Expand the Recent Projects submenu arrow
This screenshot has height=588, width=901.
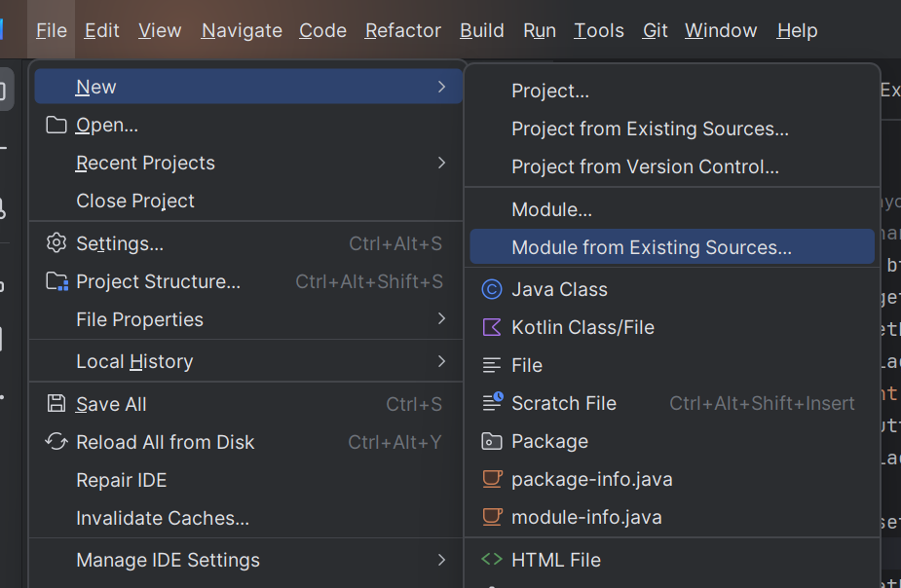click(x=442, y=163)
